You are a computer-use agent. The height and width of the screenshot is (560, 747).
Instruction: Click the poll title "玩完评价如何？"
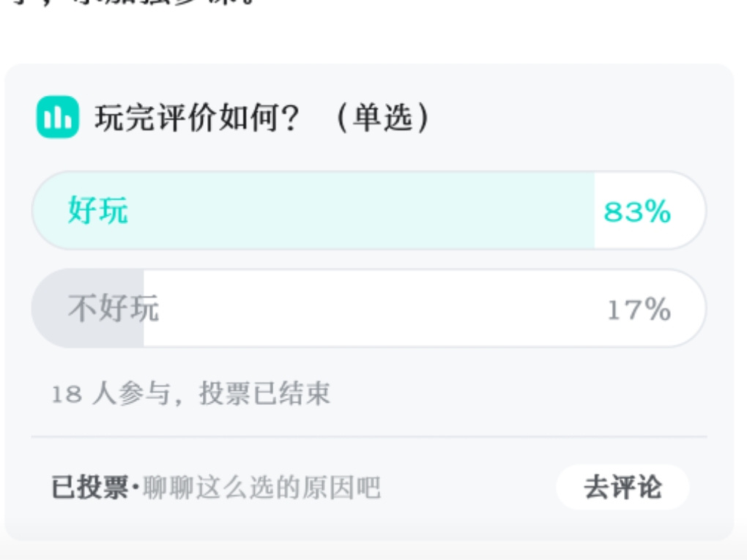pyautogui.click(x=197, y=118)
